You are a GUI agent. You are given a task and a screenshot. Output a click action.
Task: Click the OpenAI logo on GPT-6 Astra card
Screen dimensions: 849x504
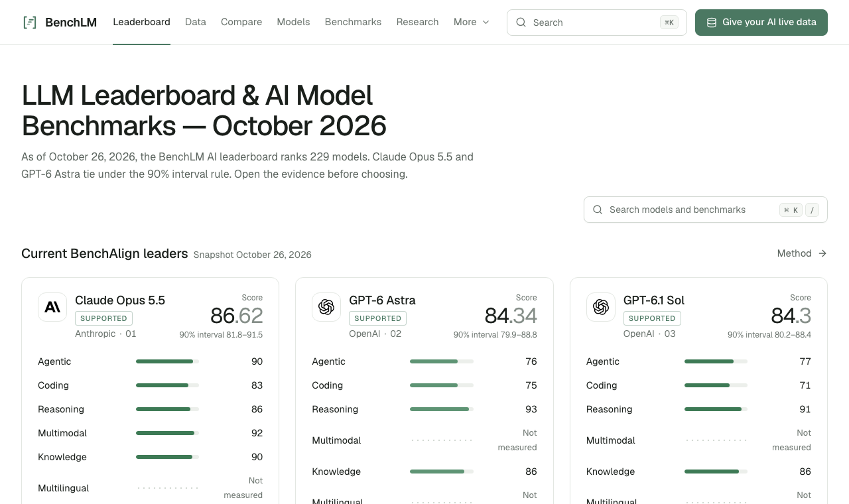(326, 307)
